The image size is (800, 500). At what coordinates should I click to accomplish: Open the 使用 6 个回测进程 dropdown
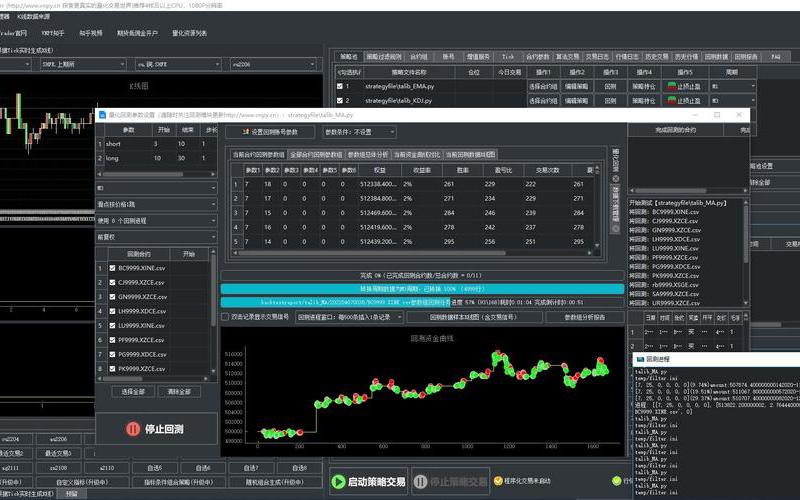click(x=156, y=221)
